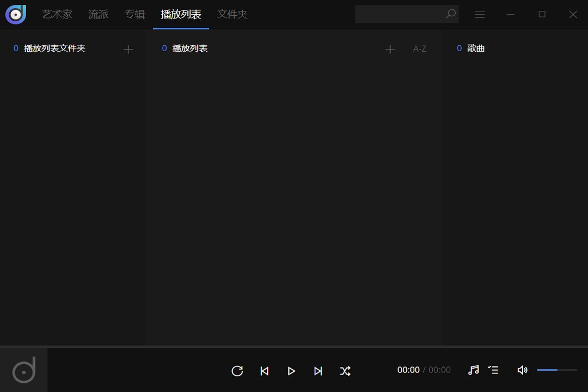Create a new playlist folder with plus button
The height and width of the screenshot is (392, 588).
pos(128,49)
